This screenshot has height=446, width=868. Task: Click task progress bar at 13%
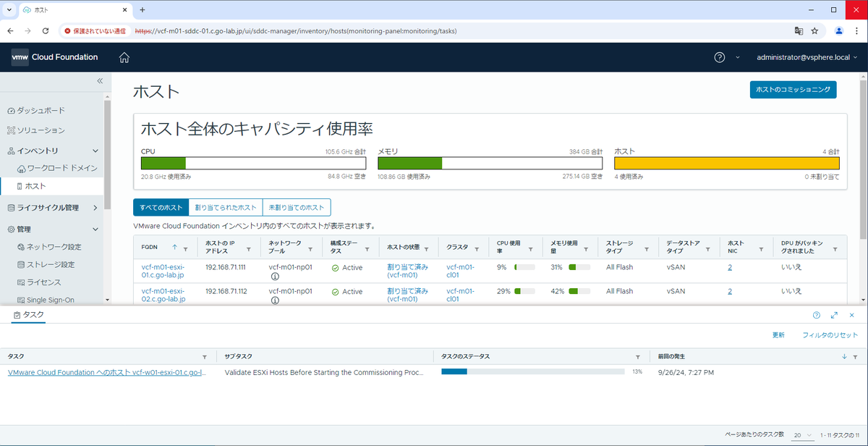point(533,371)
